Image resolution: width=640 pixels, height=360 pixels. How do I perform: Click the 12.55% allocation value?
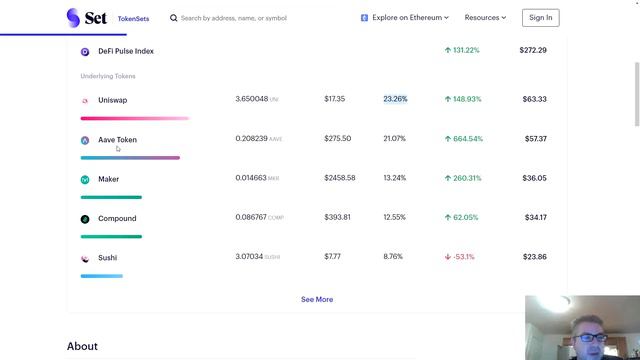click(x=394, y=217)
